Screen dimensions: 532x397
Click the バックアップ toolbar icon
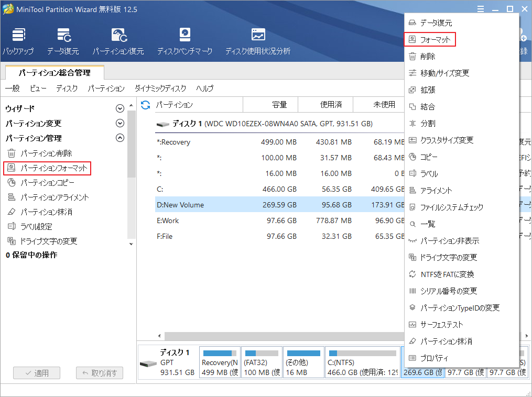pyautogui.click(x=18, y=42)
